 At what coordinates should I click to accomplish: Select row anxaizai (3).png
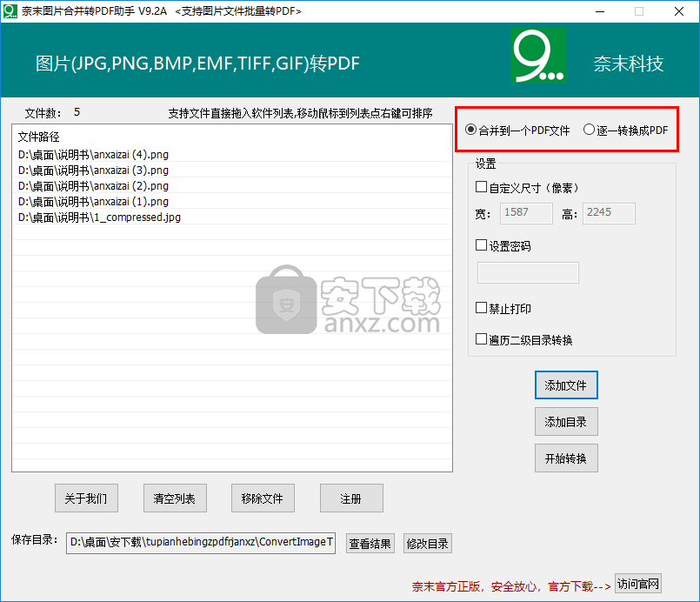coord(232,171)
